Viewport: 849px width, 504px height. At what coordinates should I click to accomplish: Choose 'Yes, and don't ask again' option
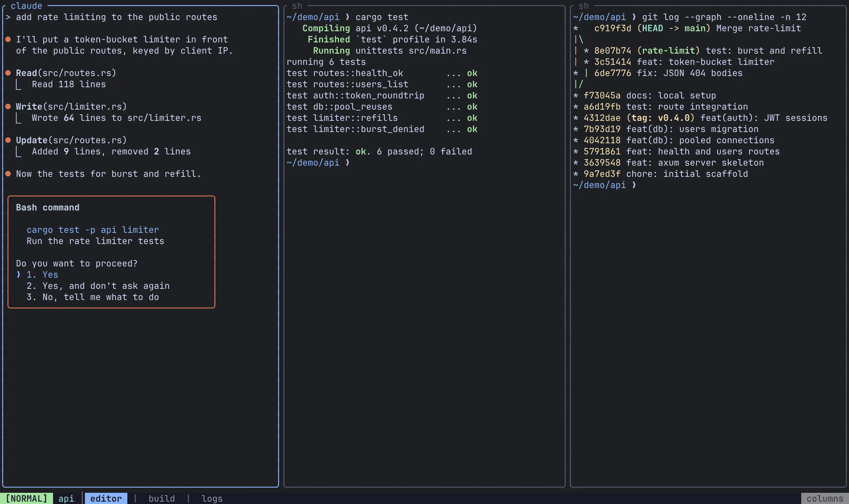[x=98, y=286]
